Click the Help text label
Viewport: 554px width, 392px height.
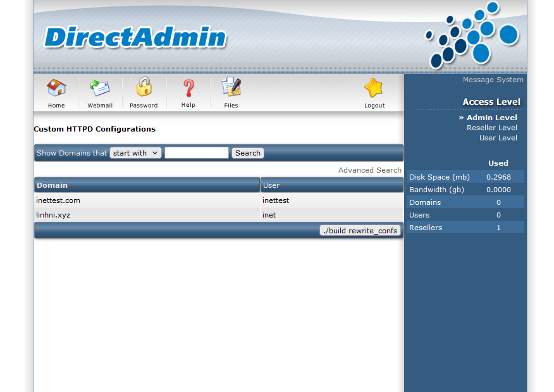coord(188,105)
